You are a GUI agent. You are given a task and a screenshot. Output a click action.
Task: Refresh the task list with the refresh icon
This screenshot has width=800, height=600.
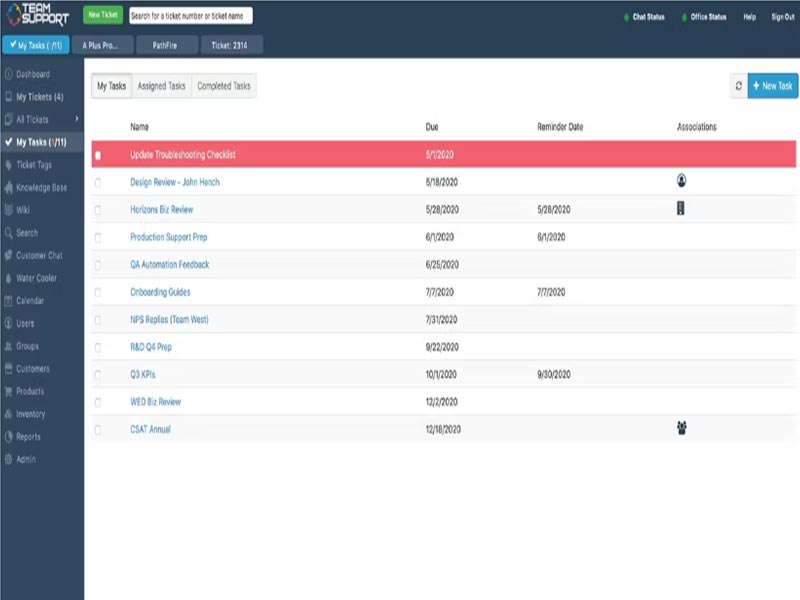pos(737,86)
